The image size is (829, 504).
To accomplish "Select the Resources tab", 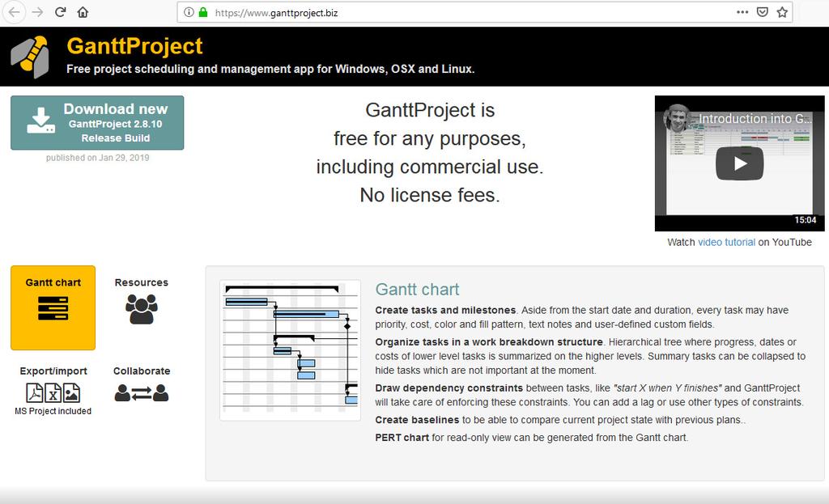I will (141, 307).
